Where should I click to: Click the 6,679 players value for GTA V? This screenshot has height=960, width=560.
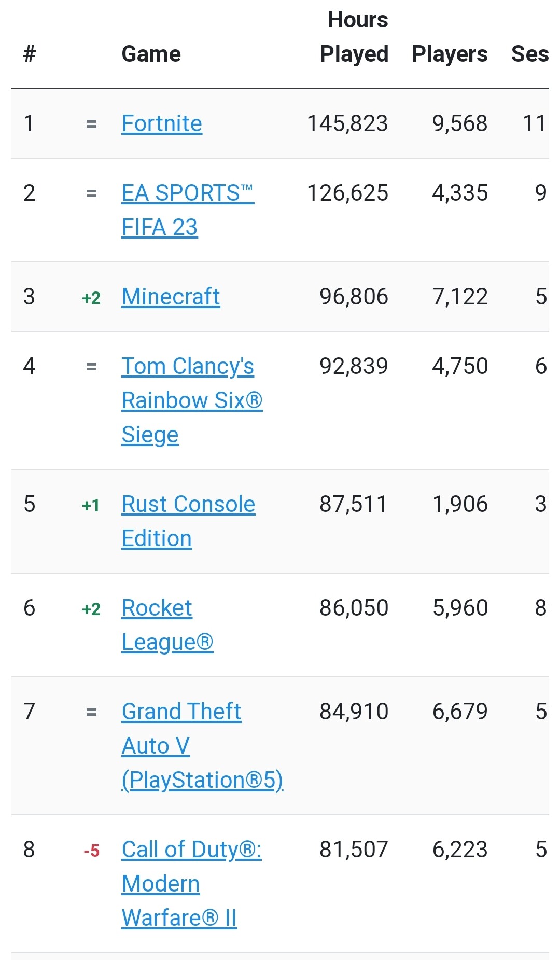point(460,712)
